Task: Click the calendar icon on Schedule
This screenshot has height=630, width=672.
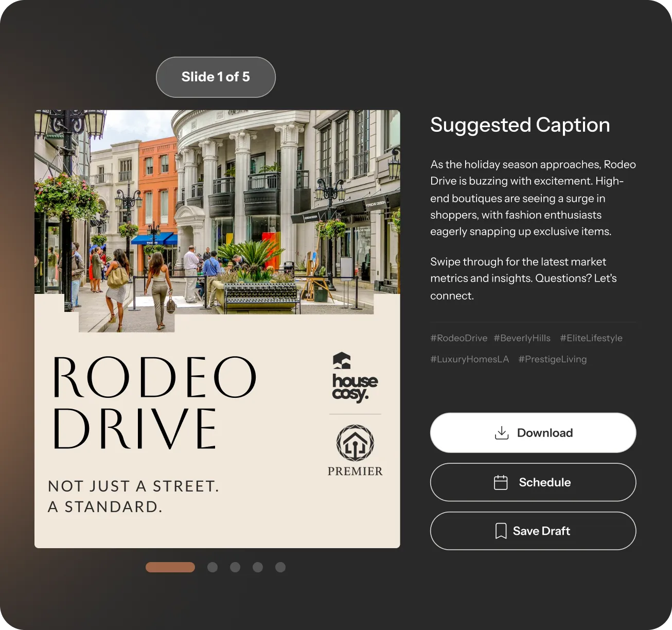Action: [501, 482]
